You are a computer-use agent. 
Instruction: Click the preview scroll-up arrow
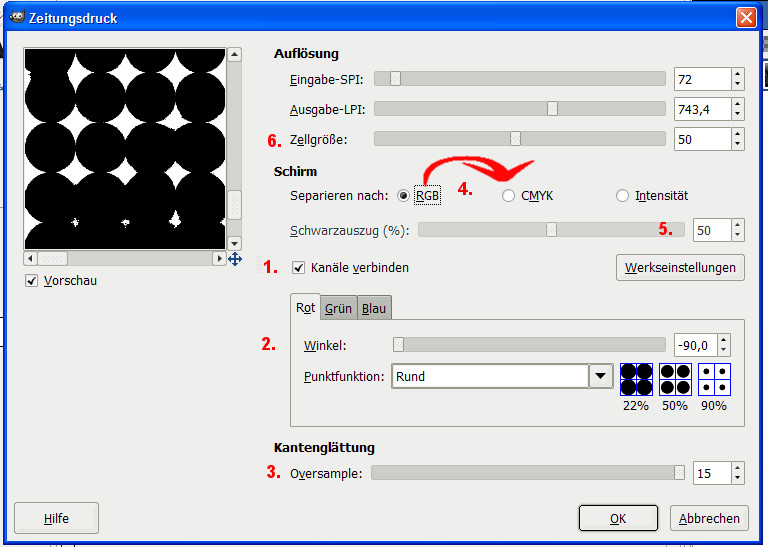click(234, 56)
